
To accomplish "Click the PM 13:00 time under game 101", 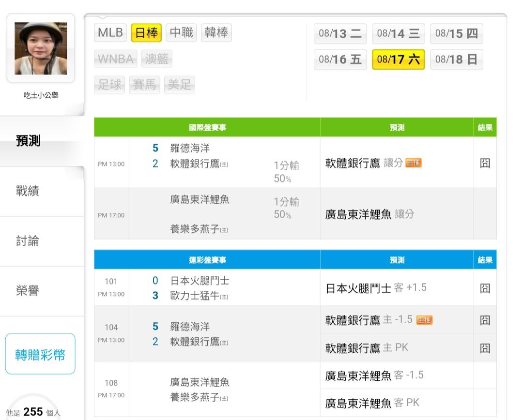I will click(x=111, y=294).
